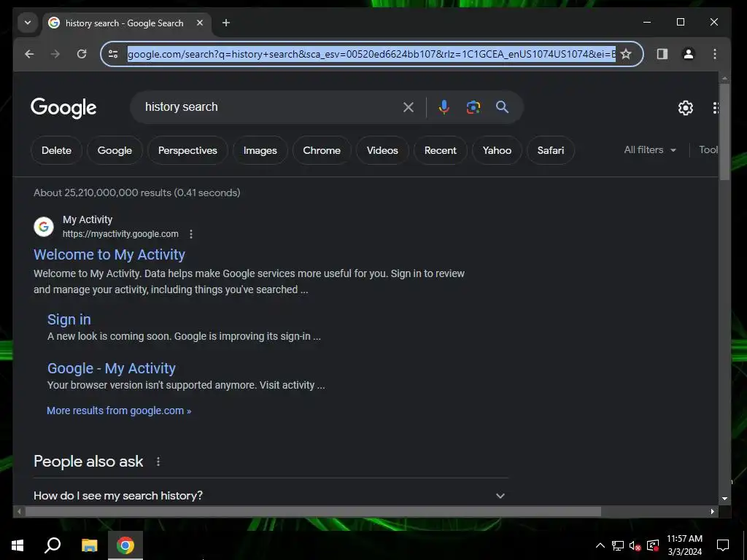This screenshot has width=747, height=560.
Task: Click the taskbar clock and date
Action: click(684, 545)
